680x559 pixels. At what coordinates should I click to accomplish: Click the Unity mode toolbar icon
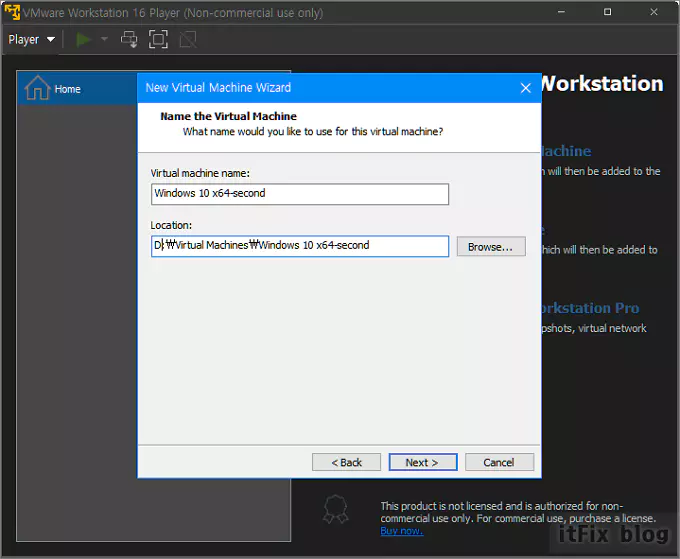click(188, 39)
